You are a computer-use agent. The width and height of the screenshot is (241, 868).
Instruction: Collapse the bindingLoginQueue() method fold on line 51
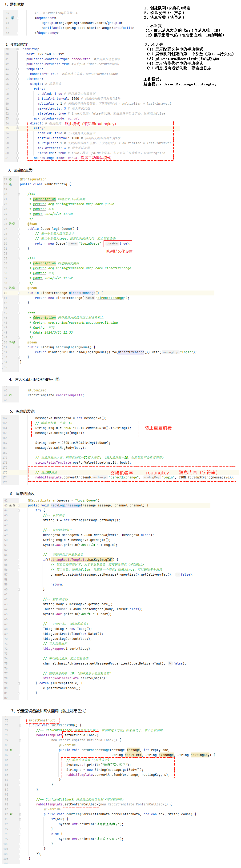pyautogui.click(x=18, y=347)
